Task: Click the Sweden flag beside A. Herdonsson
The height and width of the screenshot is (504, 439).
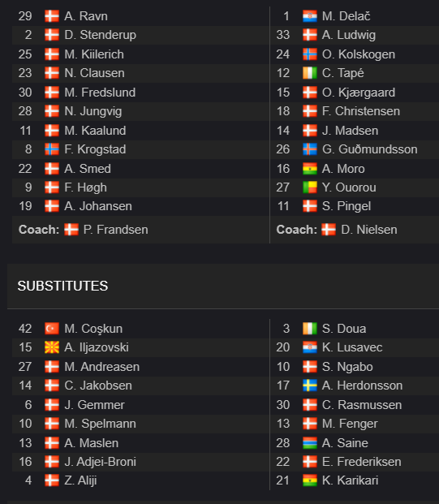Action: 309,386
